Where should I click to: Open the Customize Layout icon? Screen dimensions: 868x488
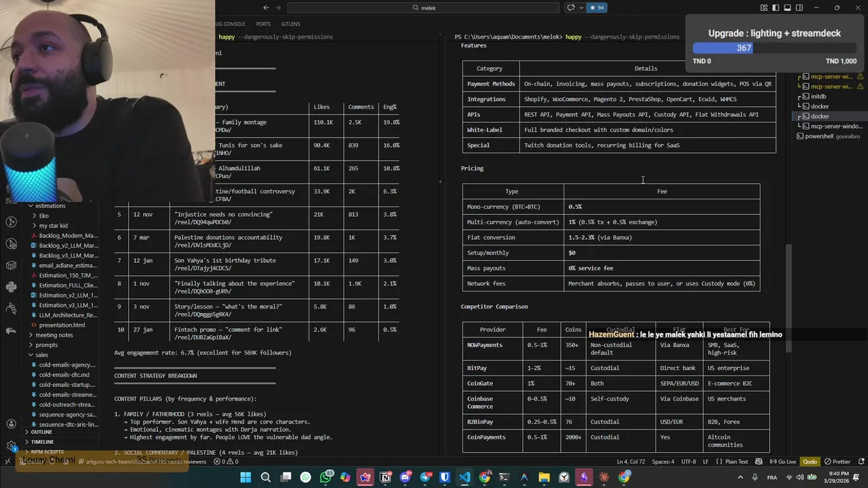pyautogui.click(x=764, y=7)
